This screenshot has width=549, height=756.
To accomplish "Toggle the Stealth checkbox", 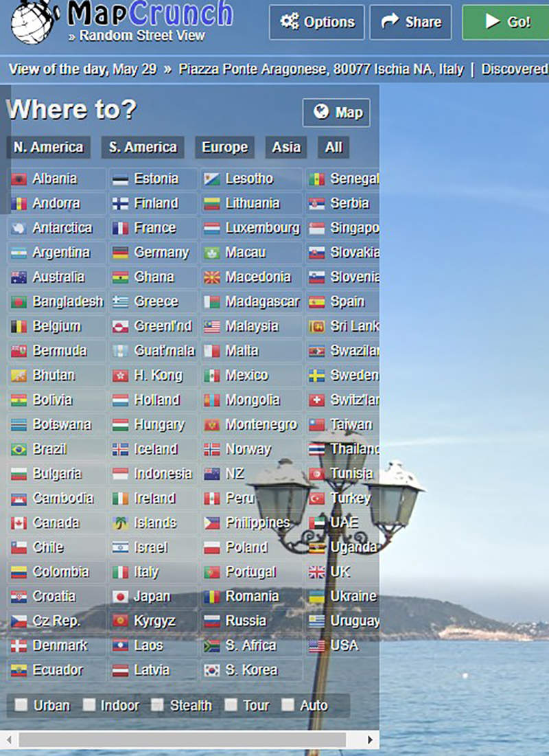I will click(158, 705).
